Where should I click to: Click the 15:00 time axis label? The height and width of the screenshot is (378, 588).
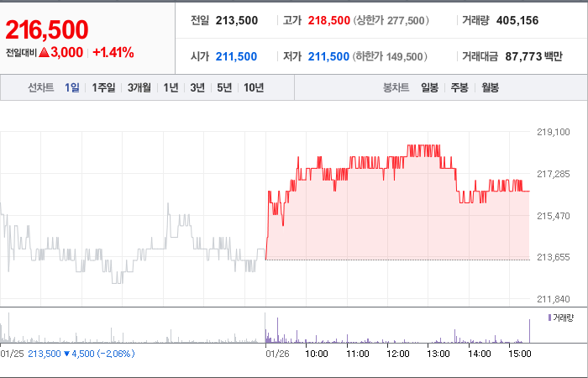[x=520, y=354]
